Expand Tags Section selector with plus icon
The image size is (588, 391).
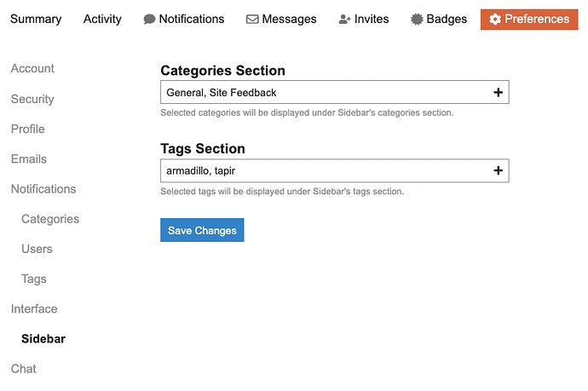point(498,170)
